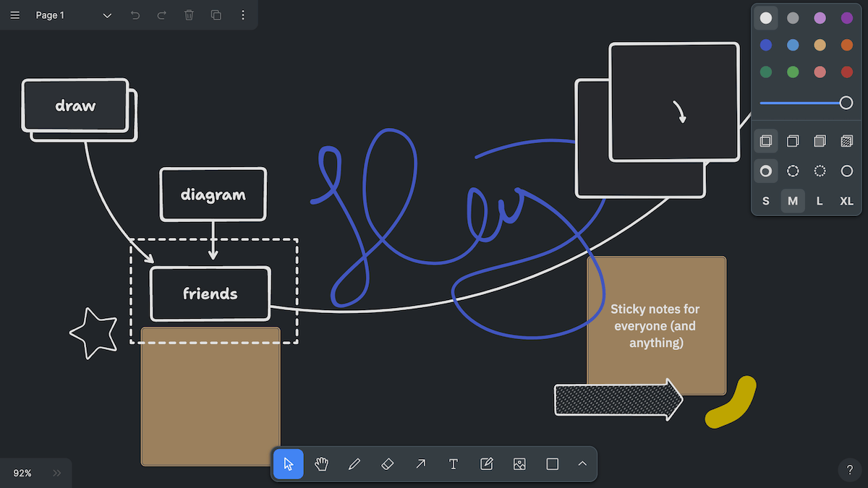868x488 pixels.
Task: Expand more shapes chevron in toolbar
Action: (582, 464)
